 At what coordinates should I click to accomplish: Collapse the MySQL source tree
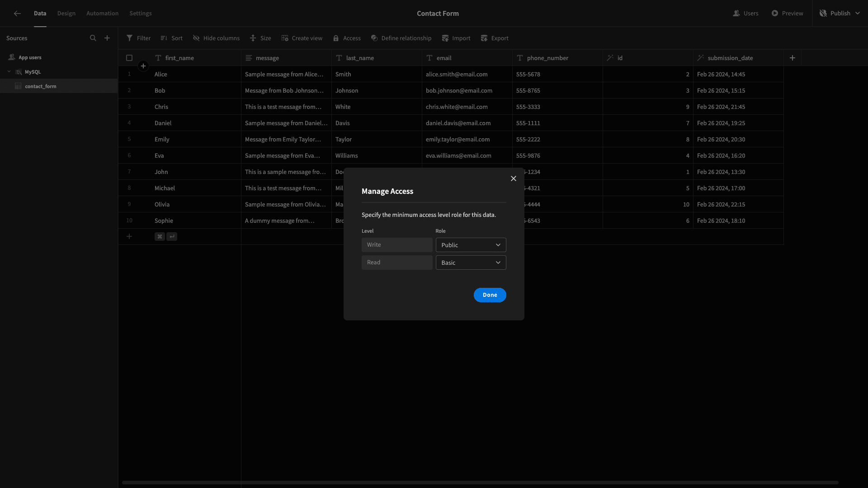[9, 72]
